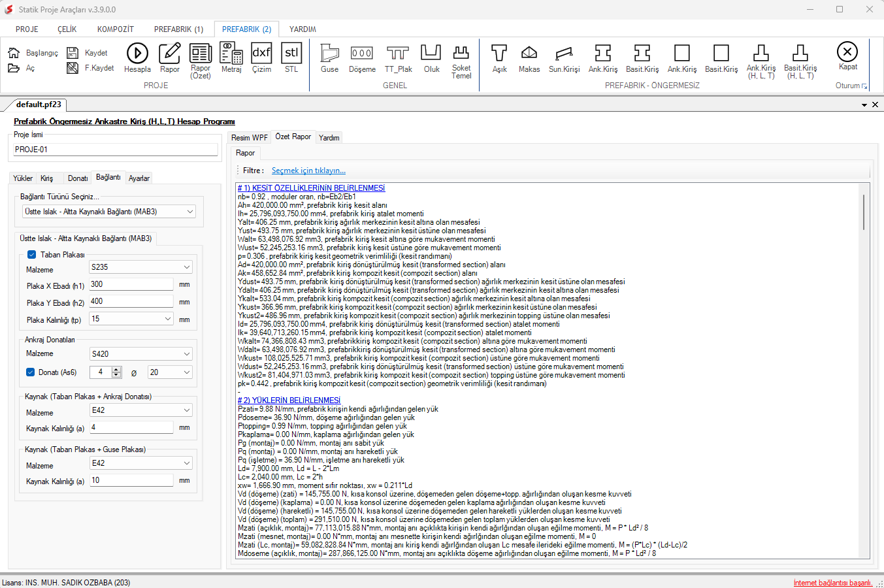
Task: Toggle the Taban Plakası checkbox
Action: (31, 255)
